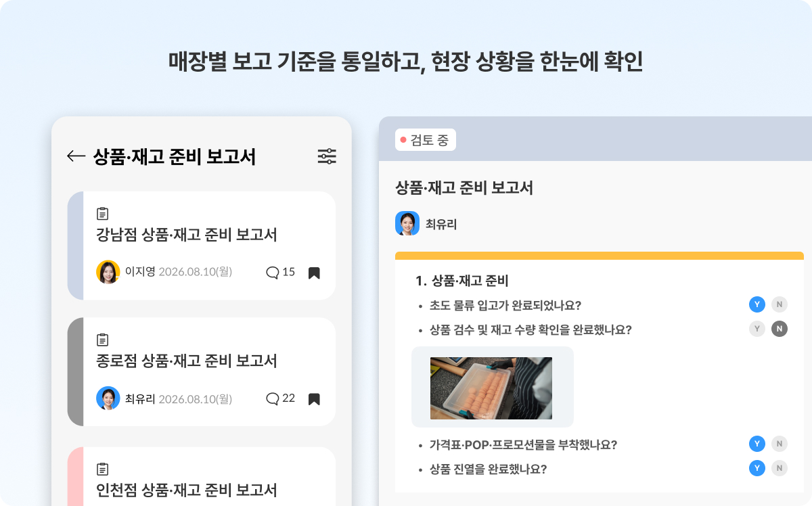Image resolution: width=812 pixels, height=506 pixels.
Task: Click section heading 1. 상품·재고 준비
Action: (462, 280)
